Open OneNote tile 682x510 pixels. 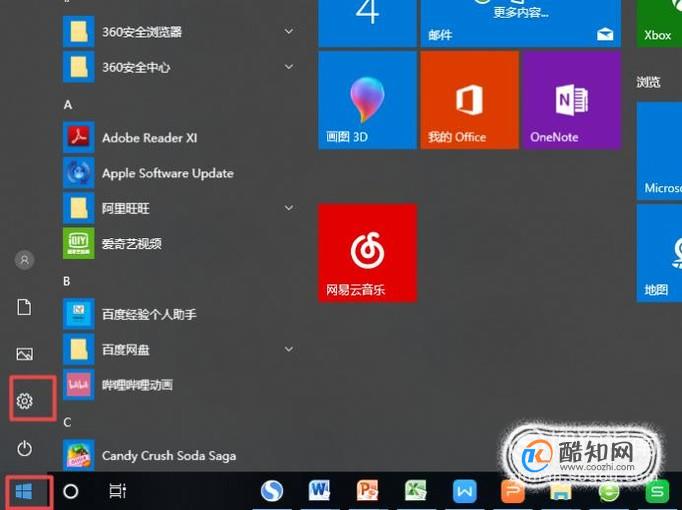[572, 100]
